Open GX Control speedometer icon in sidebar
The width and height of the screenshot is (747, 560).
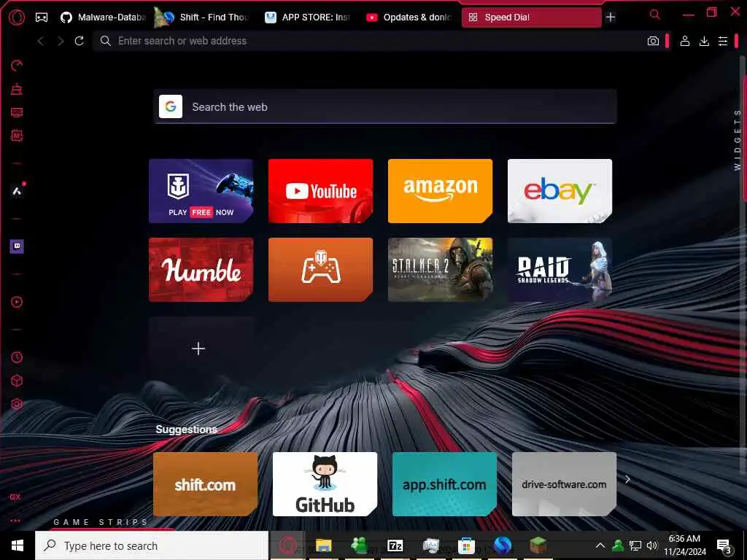[17, 65]
